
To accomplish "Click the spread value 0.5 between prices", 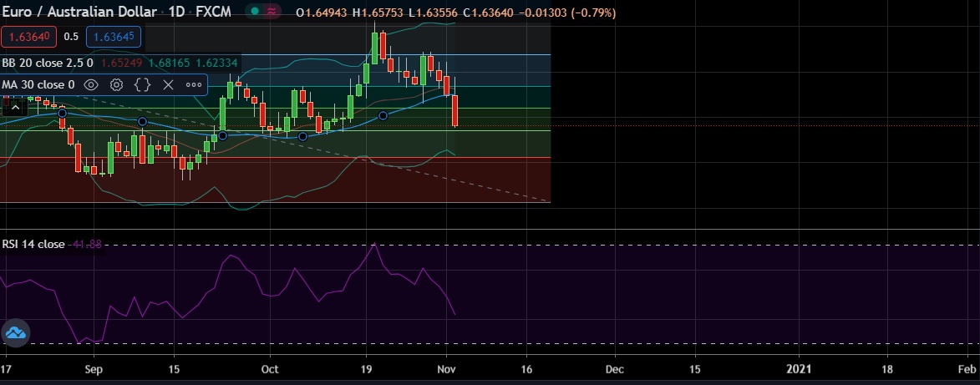I will click(x=71, y=37).
